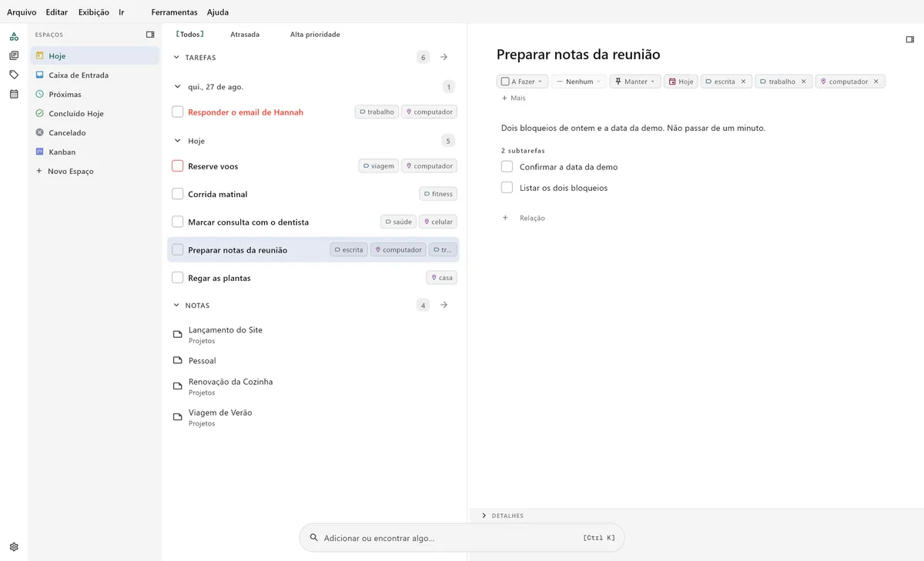Collapse the qui., 27 de ago. group
Screen dimensions: 924x561
click(x=178, y=87)
